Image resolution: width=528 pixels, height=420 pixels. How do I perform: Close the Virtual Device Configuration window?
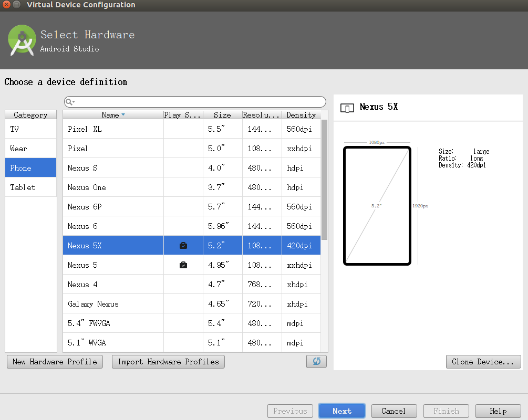coord(6,4)
